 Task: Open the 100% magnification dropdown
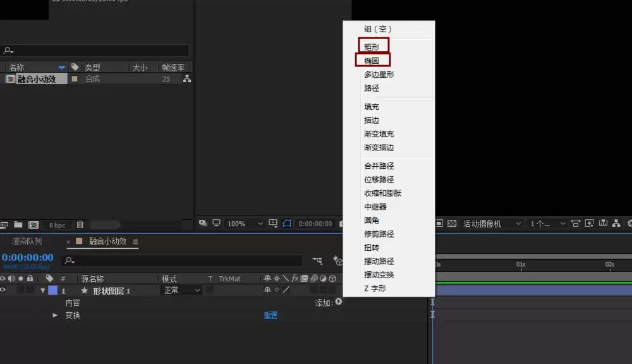(245, 224)
